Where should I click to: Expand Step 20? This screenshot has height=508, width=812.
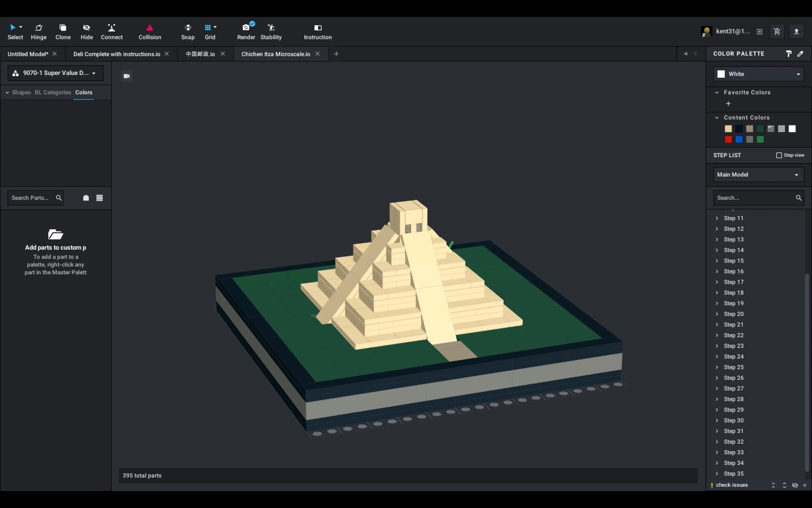[x=717, y=314]
